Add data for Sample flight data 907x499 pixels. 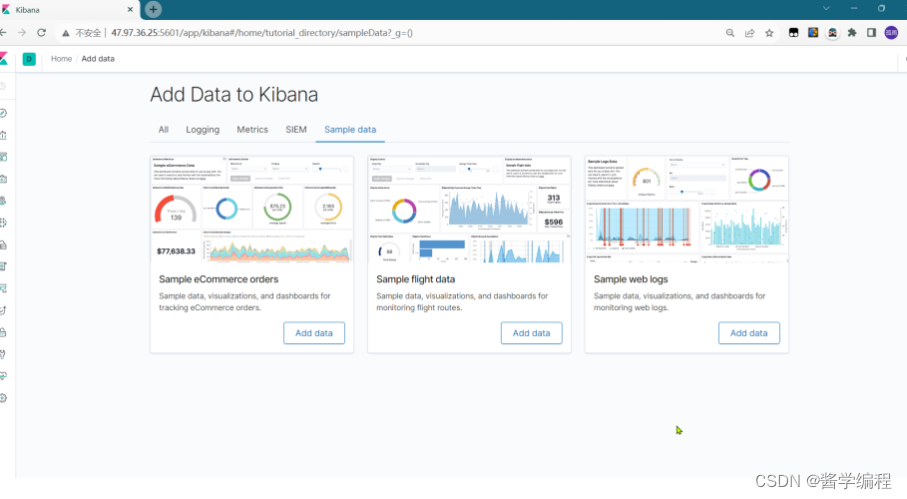click(x=532, y=333)
